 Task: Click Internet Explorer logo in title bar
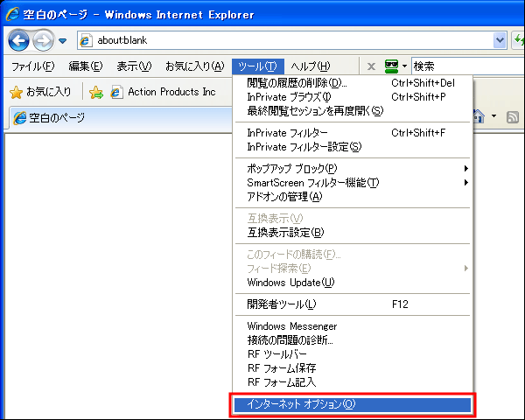[x=13, y=14]
